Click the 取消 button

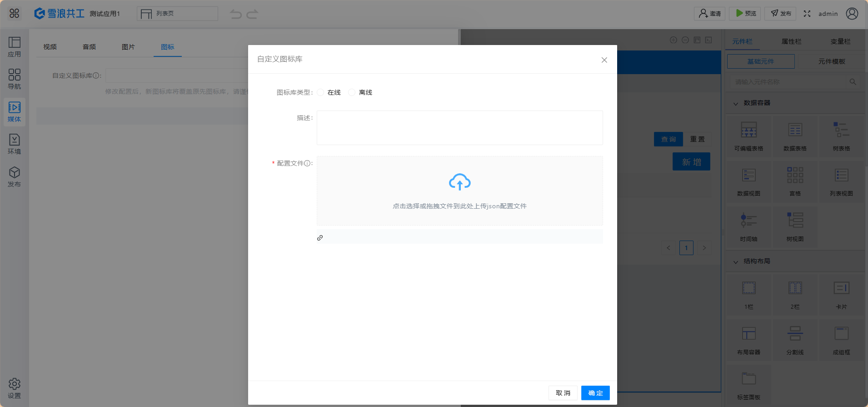coord(563,393)
